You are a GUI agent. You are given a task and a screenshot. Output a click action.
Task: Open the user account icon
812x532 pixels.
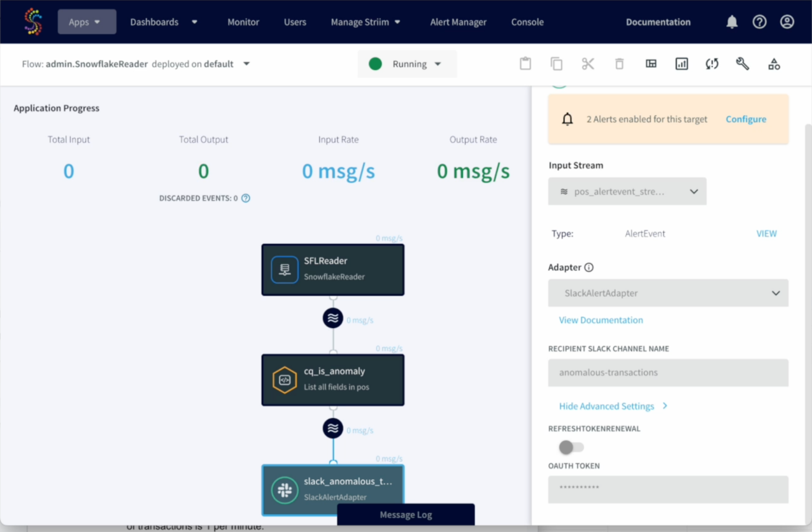(x=787, y=22)
